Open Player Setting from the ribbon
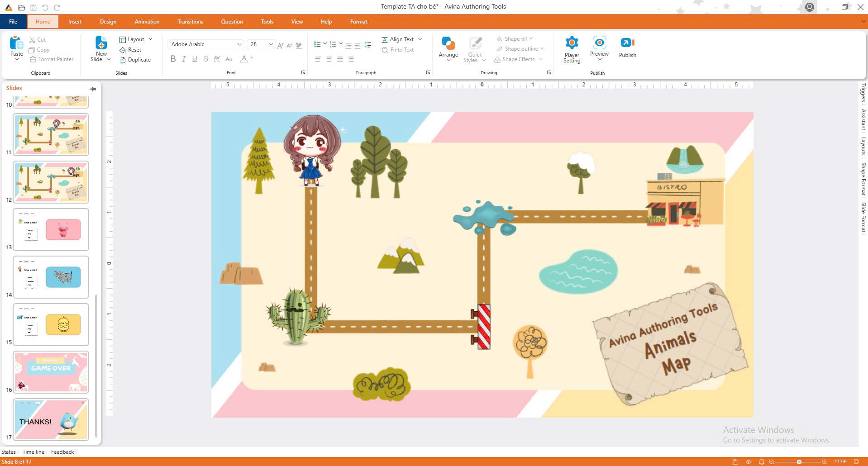 (x=572, y=43)
